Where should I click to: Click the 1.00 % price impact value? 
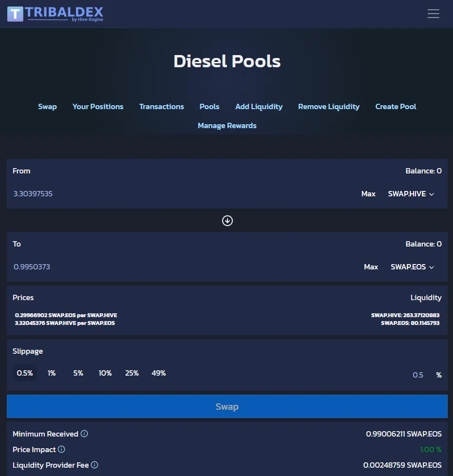pyautogui.click(x=431, y=449)
